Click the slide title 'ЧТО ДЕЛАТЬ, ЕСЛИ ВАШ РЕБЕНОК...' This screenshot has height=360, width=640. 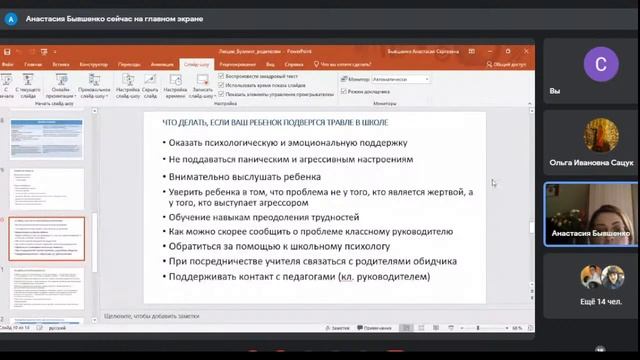pyautogui.click(x=276, y=122)
